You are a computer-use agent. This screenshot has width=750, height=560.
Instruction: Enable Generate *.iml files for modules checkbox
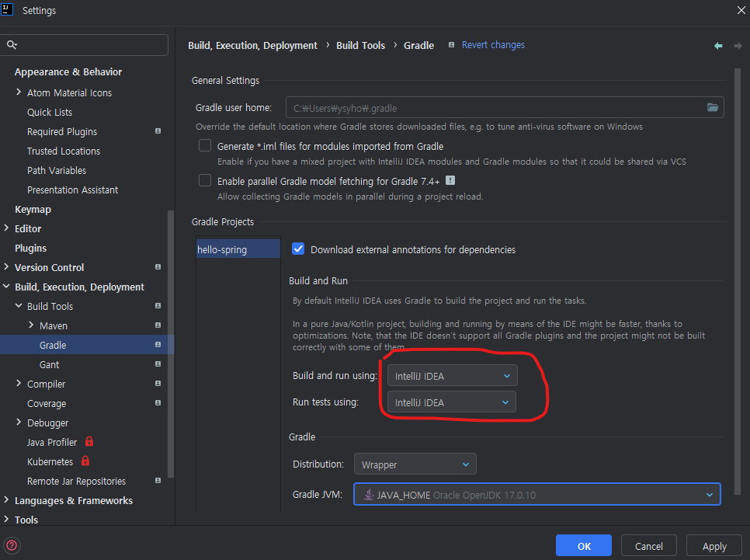pyautogui.click(x=205, y=145)
